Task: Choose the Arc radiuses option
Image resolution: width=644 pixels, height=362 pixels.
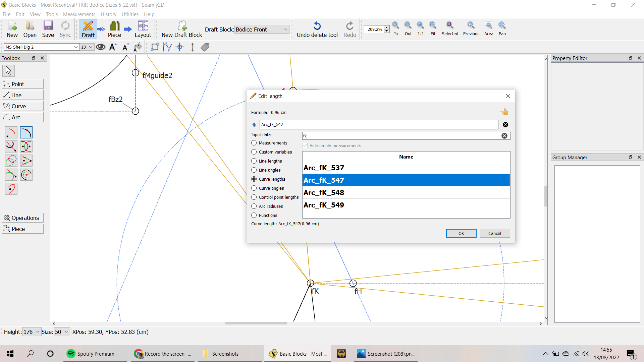Action: coord(254,206)
